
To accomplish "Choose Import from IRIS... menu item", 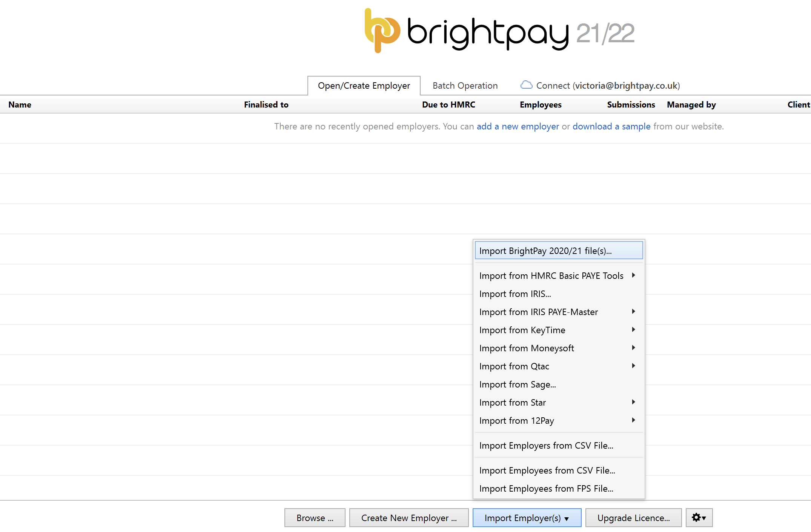I will (x=559, y=294).
